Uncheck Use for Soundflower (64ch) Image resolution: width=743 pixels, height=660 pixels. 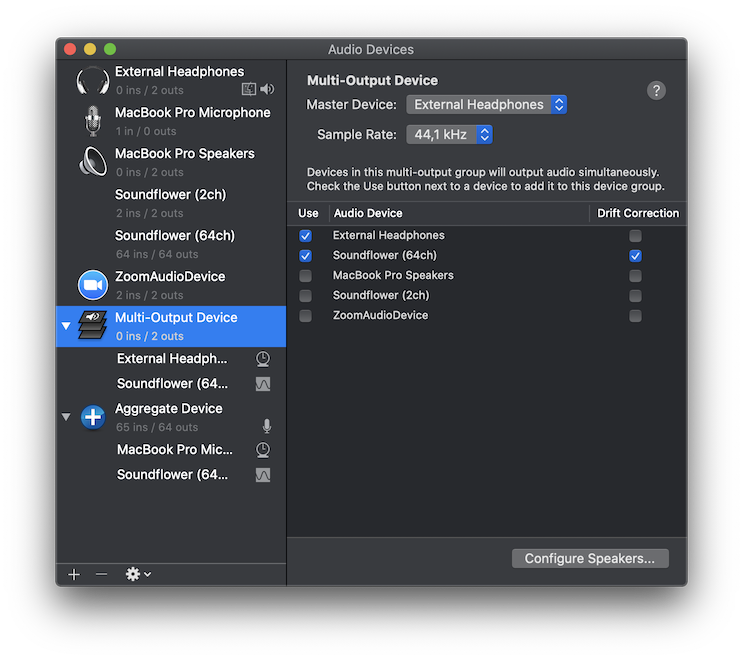point(306,256)
